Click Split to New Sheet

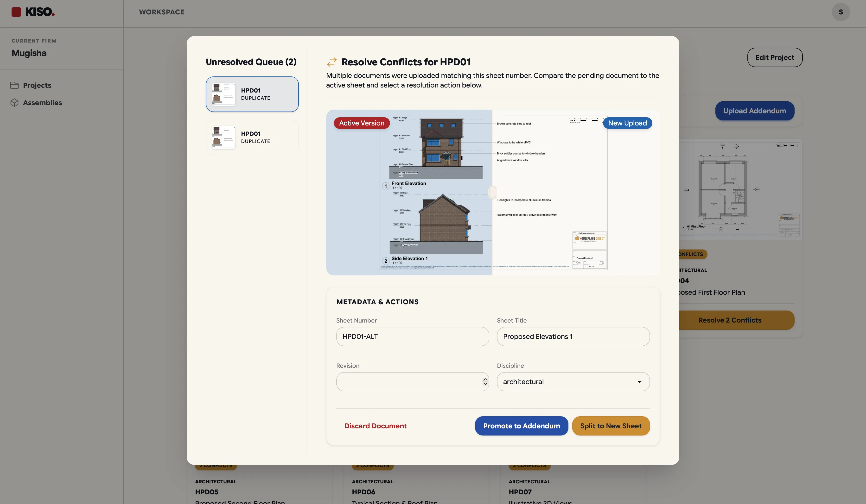tap(611, 426)
